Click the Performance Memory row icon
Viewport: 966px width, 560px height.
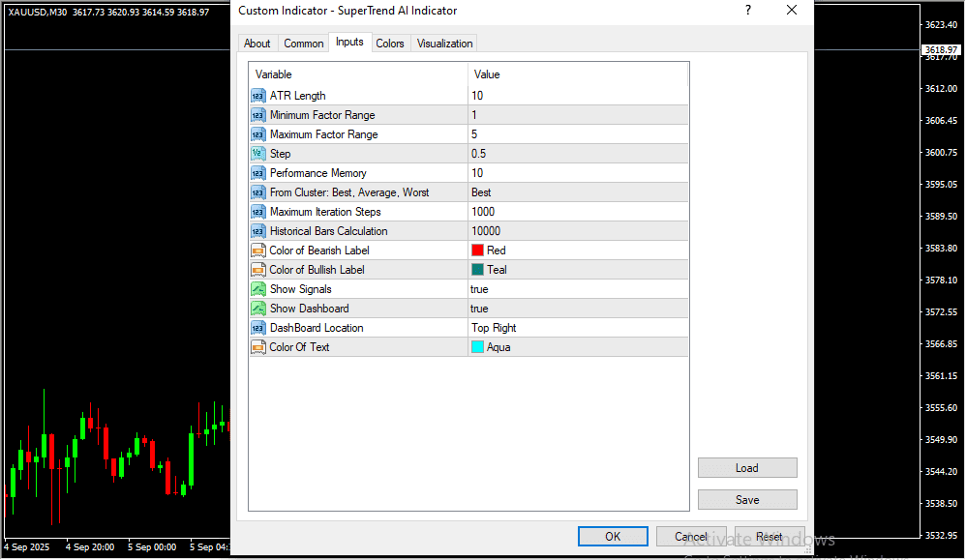pos(258,173)
